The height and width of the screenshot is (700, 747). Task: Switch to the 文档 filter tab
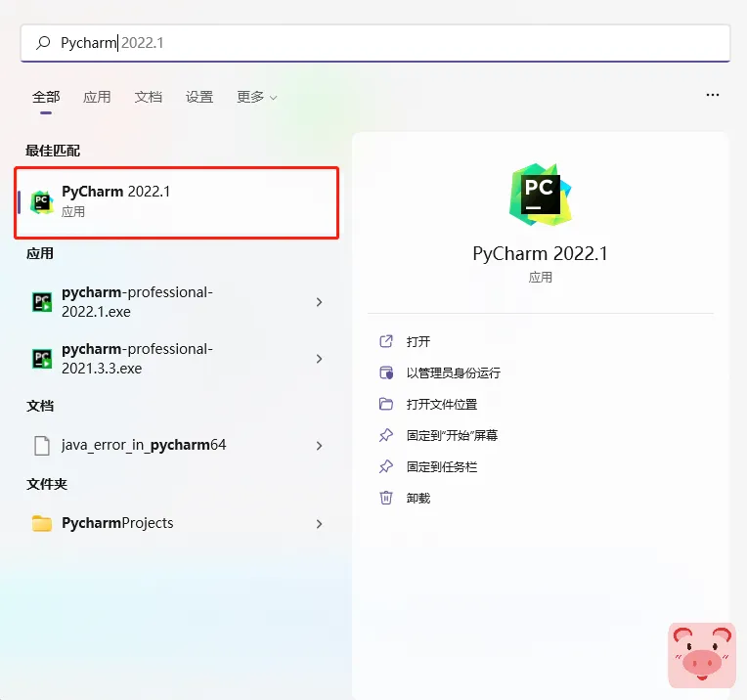click(x=149, y=97)
